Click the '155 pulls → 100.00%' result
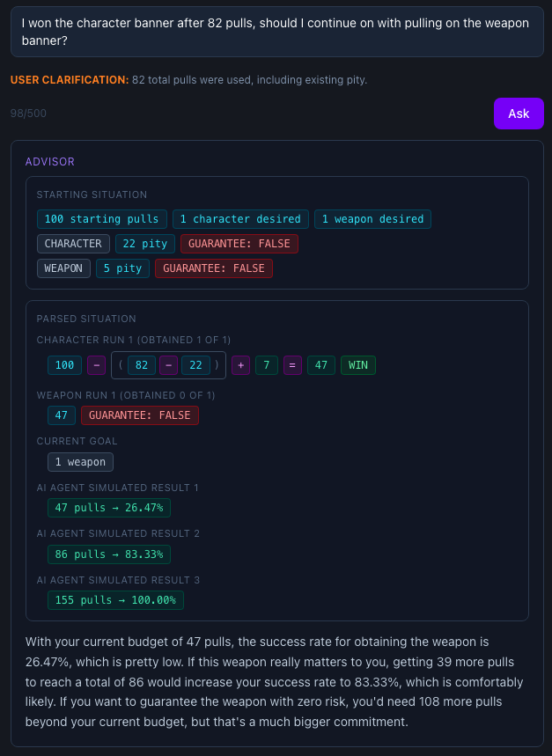 coord(115,600)
